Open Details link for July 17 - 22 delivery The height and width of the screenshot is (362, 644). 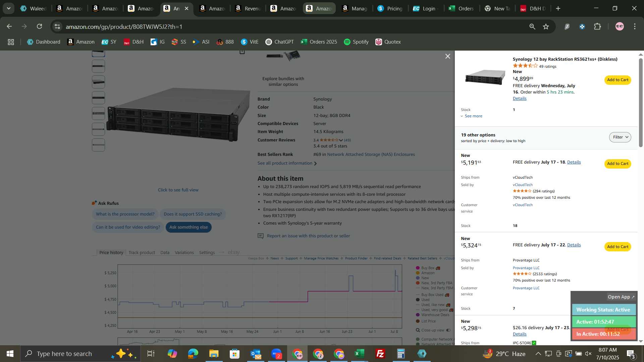574,245
